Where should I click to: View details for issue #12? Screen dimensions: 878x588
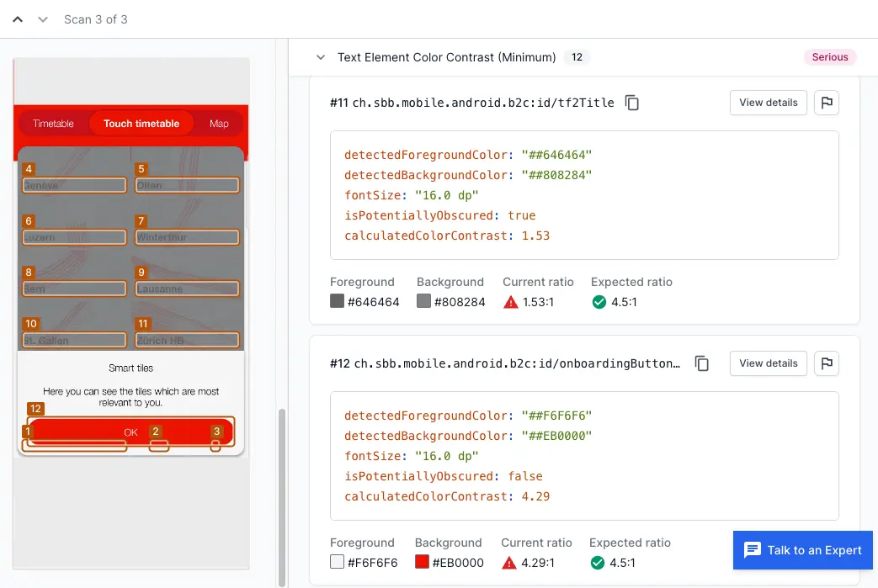coord(768,363)
